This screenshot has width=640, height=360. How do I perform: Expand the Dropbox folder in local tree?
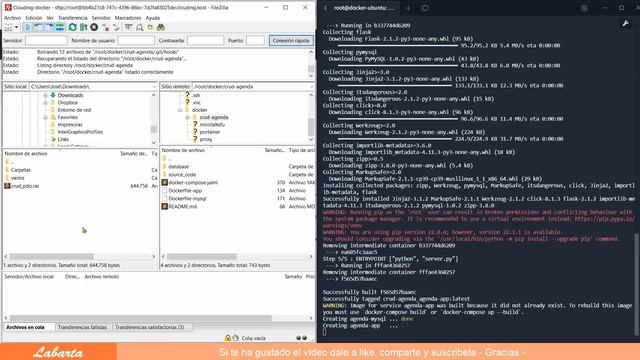[x=46, y=102]
